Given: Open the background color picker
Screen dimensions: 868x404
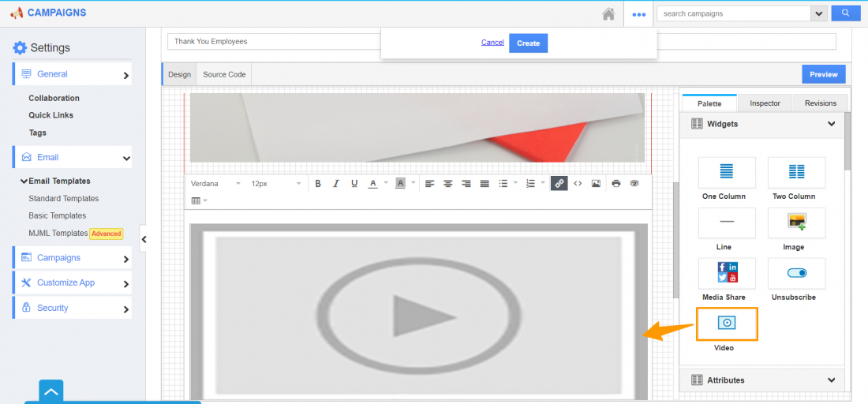Looking at the screenshot, I should coord(400,184).
